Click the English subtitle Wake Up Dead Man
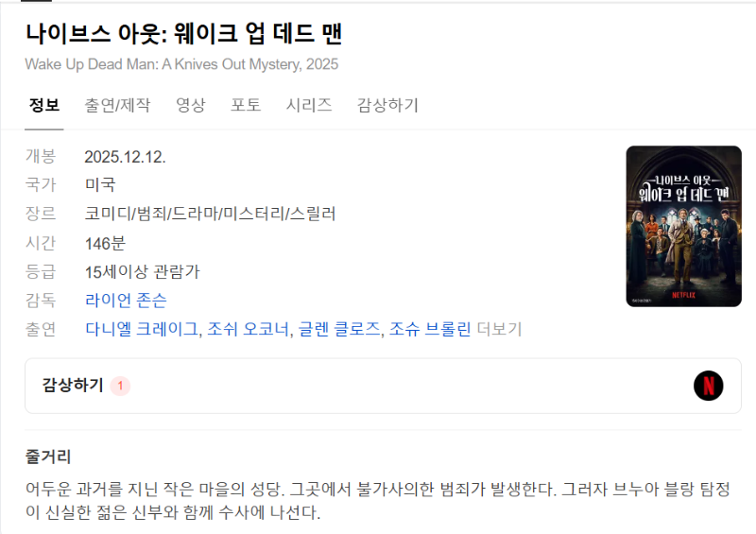Screen dimensions: 756x534 [181, 64]
